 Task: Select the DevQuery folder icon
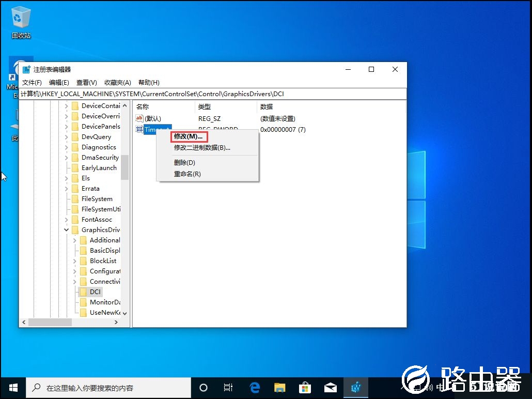point(75,137)
